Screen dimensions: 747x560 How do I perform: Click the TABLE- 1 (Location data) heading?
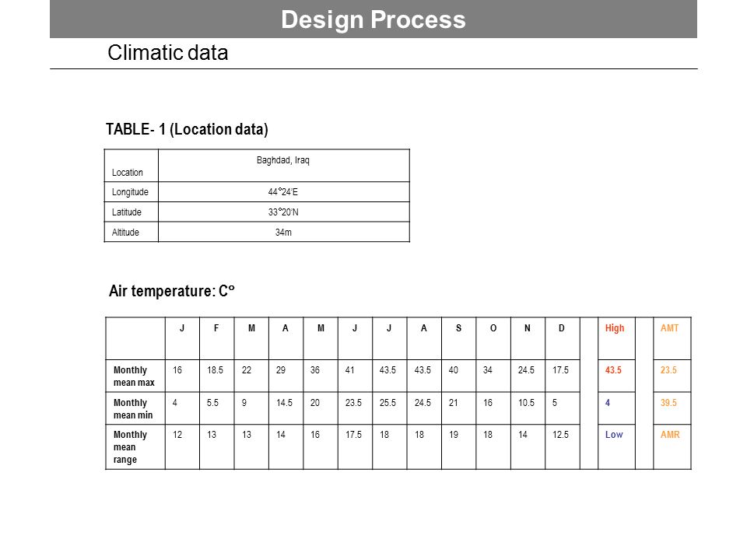187,129
